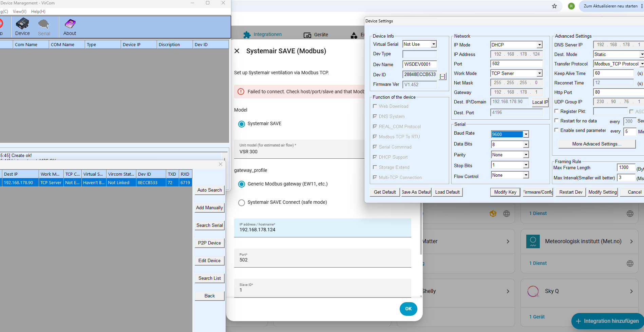Toggle the Storage Extend checkbox
The width and height of the screenshot is (644, 332).
(x=375, y=167)
